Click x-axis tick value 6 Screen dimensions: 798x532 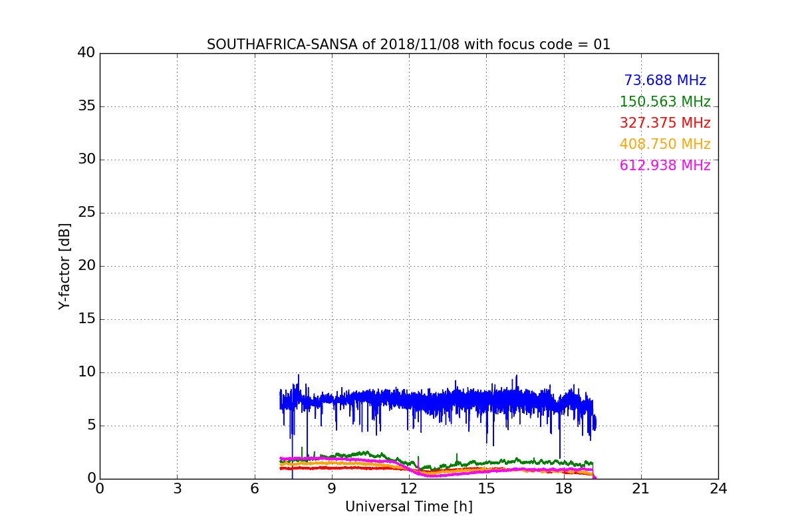click(x=255, y=489)
